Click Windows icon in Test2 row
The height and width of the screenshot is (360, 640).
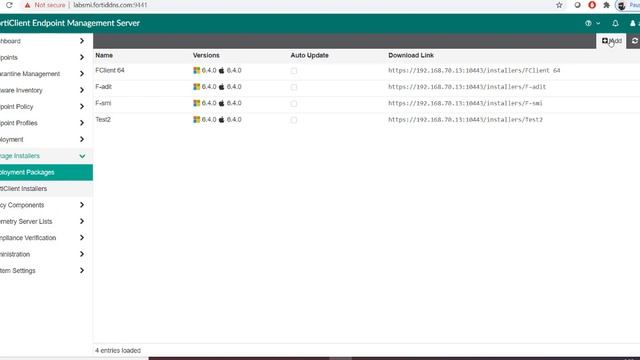tap(196, 120)
